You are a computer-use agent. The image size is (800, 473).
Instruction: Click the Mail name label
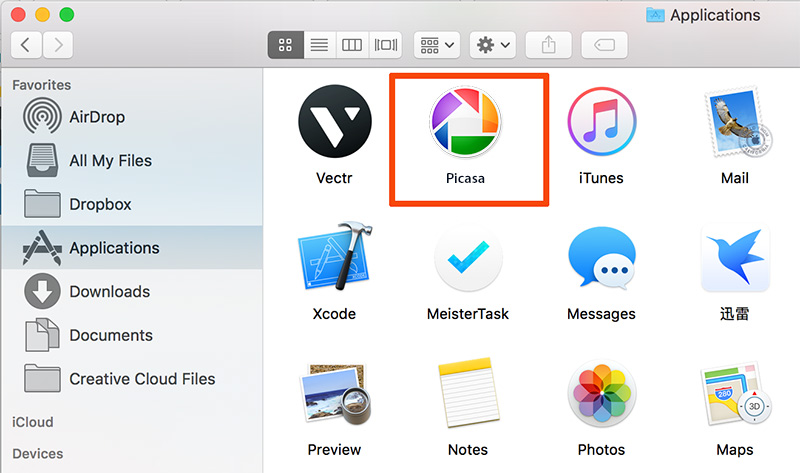pyautogui.click(x=735, y=178)
